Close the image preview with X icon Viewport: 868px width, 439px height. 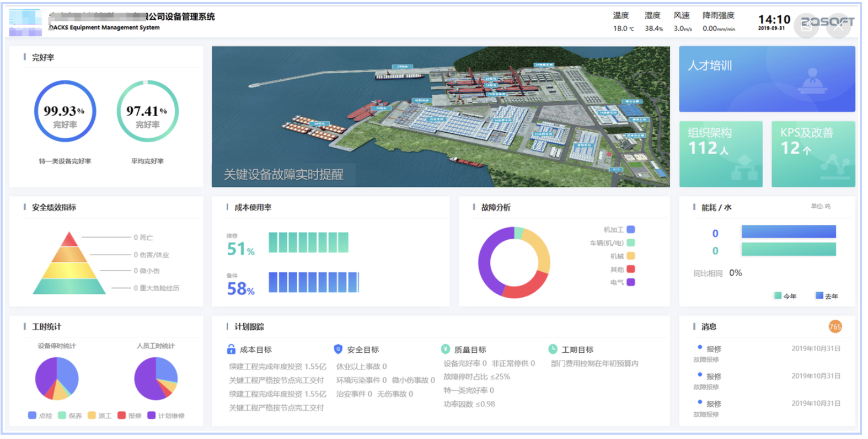(839, 25)
